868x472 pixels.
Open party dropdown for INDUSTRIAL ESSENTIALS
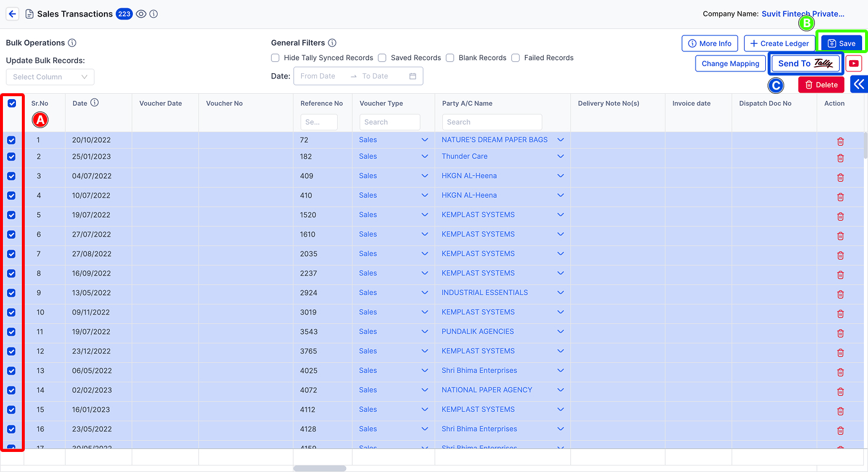pos(560,293)
